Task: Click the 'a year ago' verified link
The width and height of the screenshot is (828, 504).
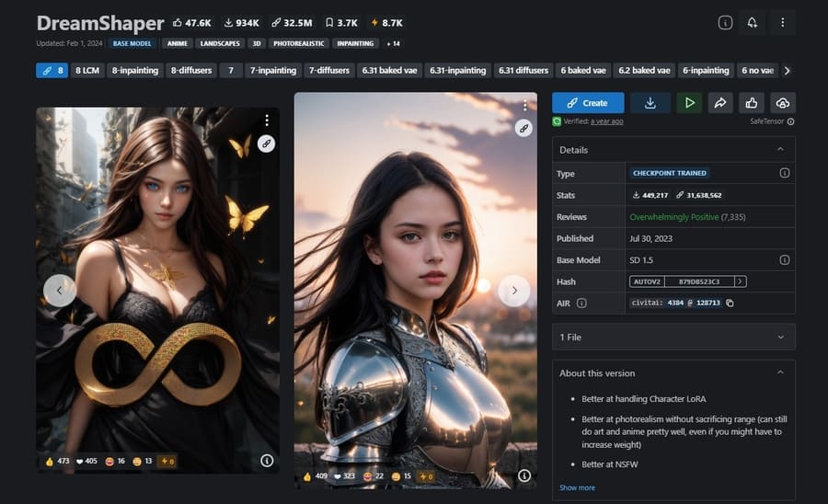Action: point(607,121)
